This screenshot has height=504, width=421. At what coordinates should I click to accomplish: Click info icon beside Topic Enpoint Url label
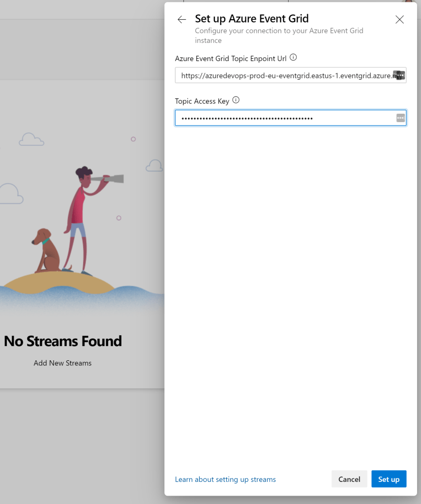pyautogui.click(x=294, y=58)
